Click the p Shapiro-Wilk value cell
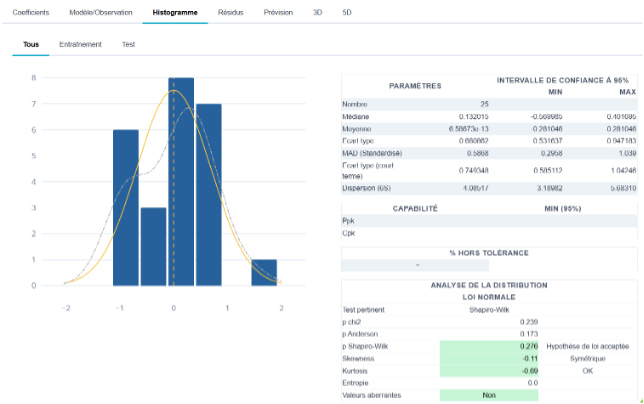The width and height of the screenshot is (644, 404). click(x=489, y=346)
